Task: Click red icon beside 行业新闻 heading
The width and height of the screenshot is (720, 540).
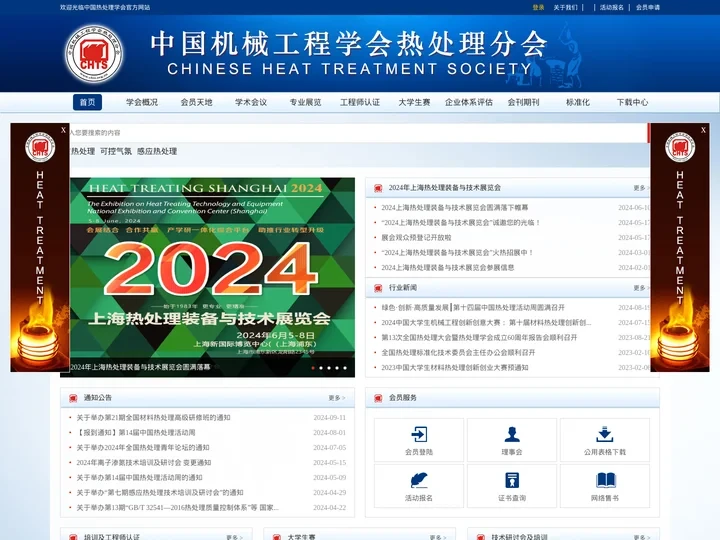Action: (378, 288)
